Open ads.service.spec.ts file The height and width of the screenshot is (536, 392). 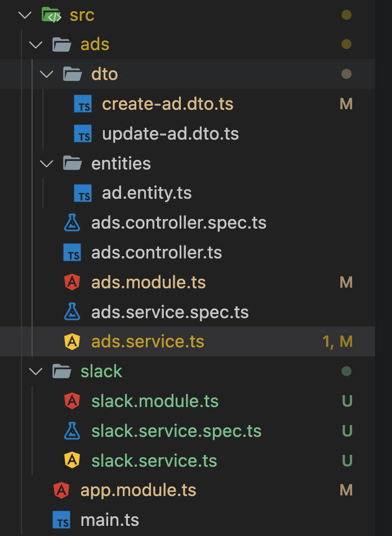170,312
